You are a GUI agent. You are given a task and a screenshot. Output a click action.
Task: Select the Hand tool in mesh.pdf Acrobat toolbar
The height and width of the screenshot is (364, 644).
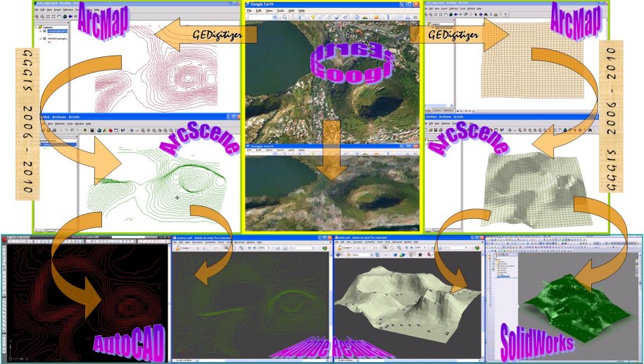coord(392,248)
